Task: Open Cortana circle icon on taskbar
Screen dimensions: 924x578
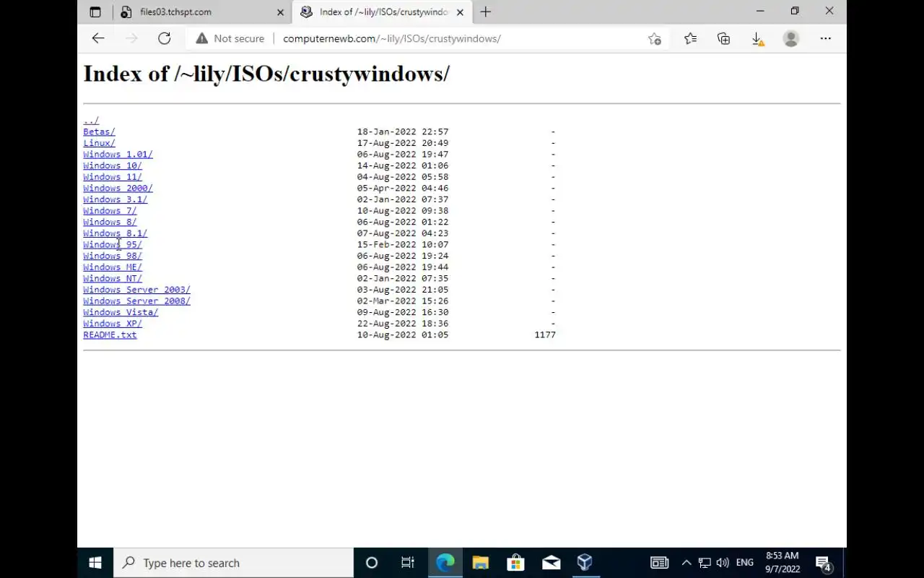Action: point(372,563)
